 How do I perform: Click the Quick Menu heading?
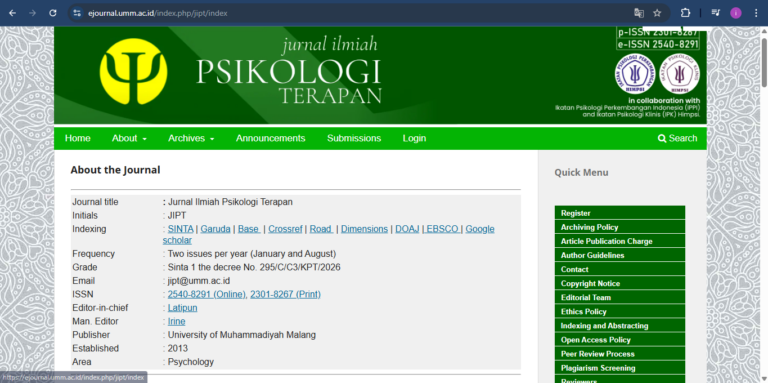tap(581, 172)
